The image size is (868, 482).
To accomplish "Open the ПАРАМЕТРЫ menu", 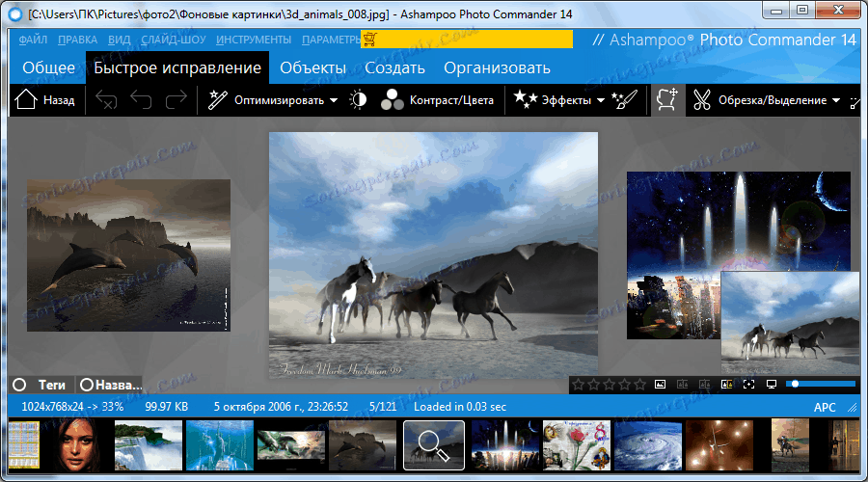I will (331, 40).
